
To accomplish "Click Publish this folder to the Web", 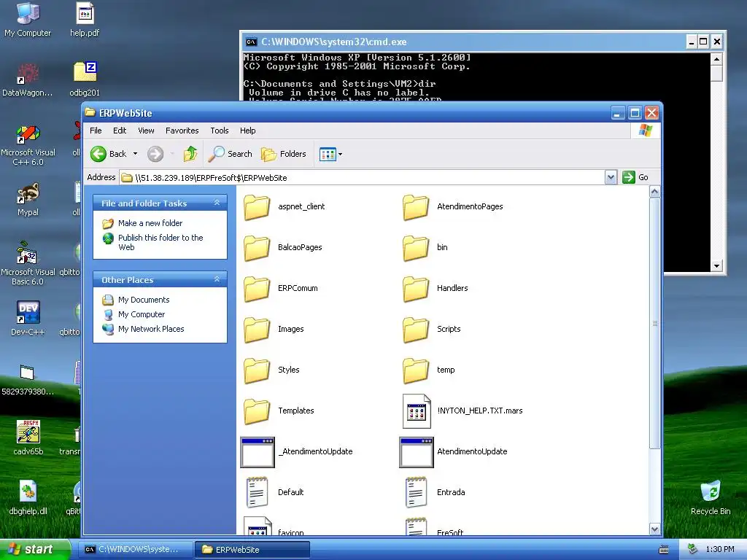I will tap(160, 242).
